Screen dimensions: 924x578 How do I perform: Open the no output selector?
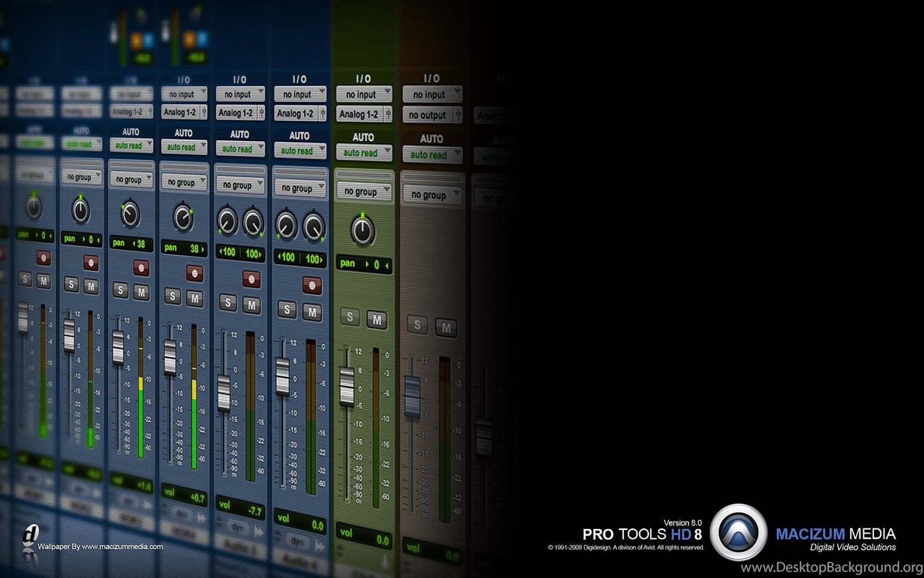coord(432,115)
